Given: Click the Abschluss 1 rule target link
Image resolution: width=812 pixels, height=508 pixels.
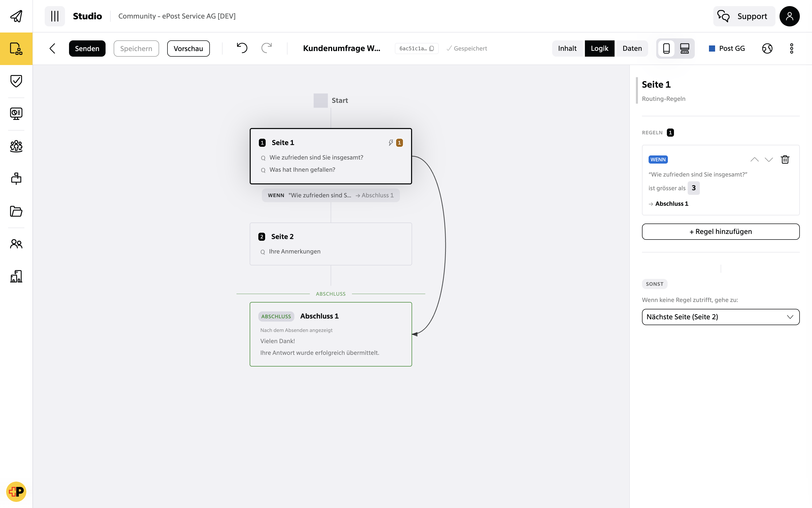Looking at the screenshot, I should click(x=671, y=204).
